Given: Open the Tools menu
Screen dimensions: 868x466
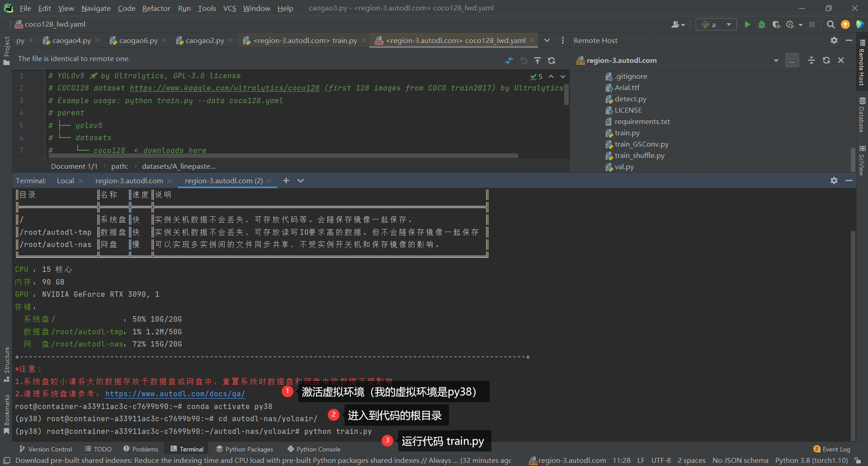Looking at the screenshot, I should (207, 8).
